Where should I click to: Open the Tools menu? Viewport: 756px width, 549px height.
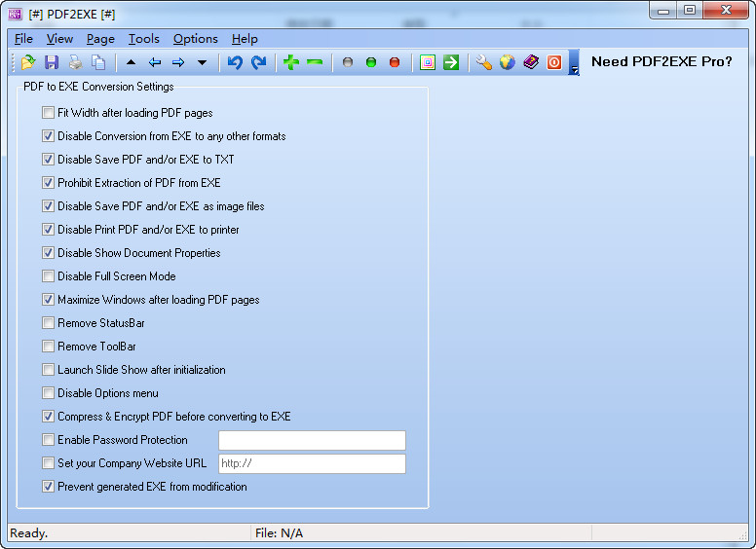pos(143,39)
